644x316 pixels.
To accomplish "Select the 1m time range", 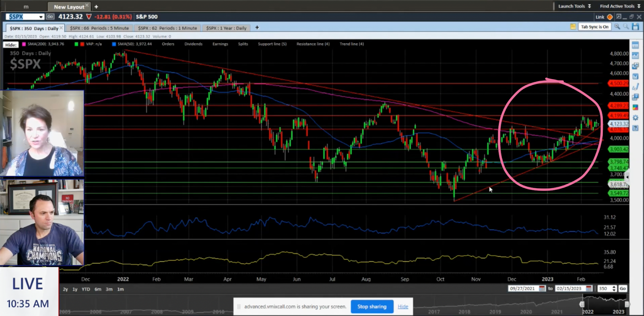I will click(x=120, y=289).
